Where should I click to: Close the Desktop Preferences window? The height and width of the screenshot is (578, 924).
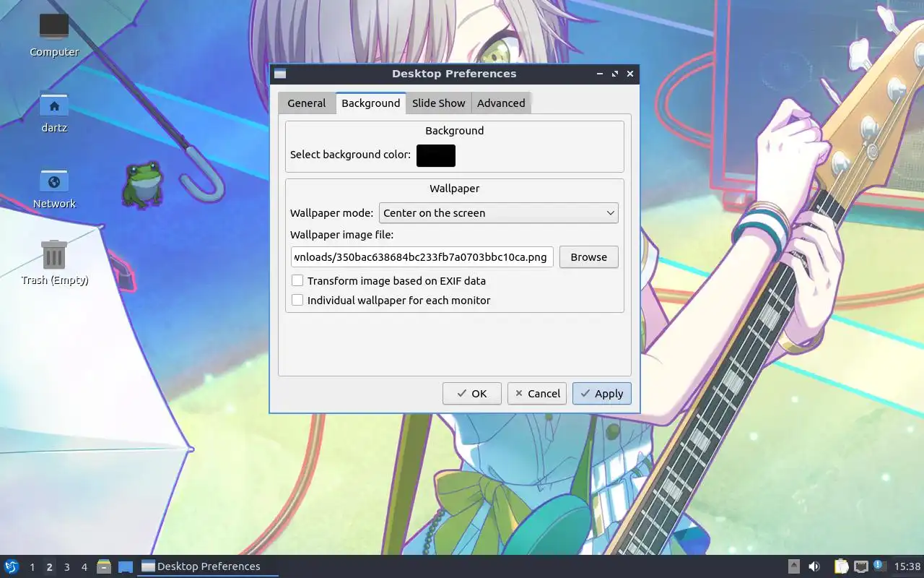(630, 74)
